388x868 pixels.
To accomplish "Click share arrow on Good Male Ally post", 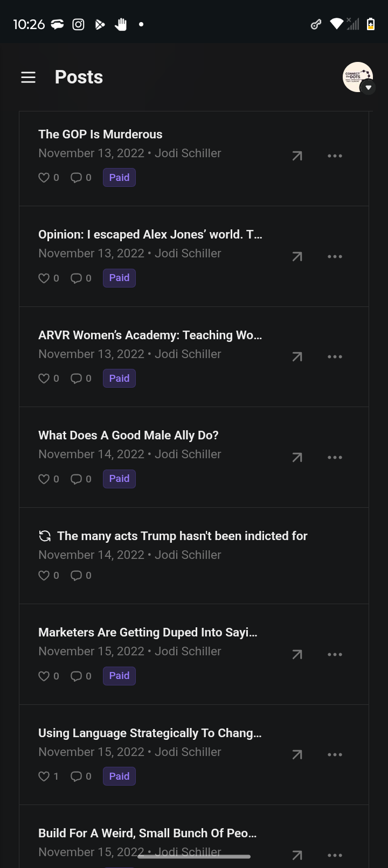I will pos(297,457).
